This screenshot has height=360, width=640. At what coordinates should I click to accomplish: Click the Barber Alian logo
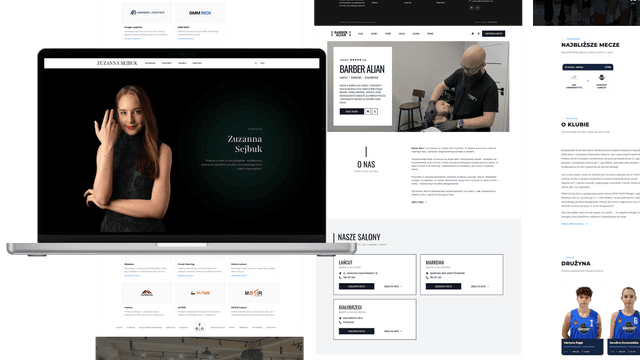click(341, 33)
